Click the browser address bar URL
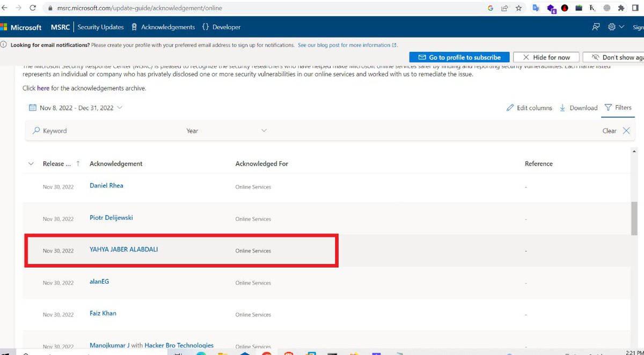Viewport: 644px width, 355px height. (140, 9)
